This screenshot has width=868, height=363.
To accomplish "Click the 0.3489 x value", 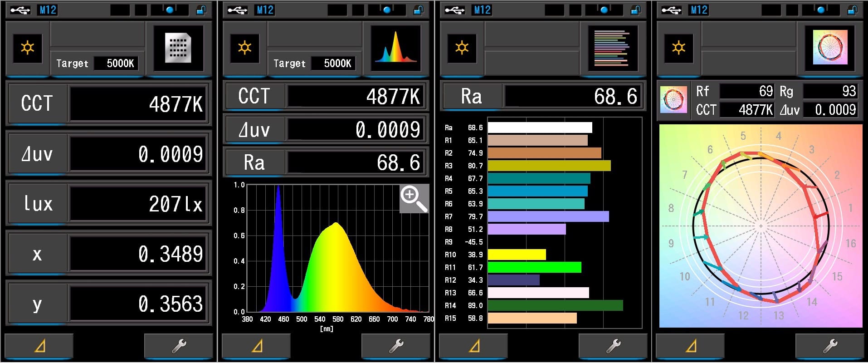I will [x=139, y=253].
